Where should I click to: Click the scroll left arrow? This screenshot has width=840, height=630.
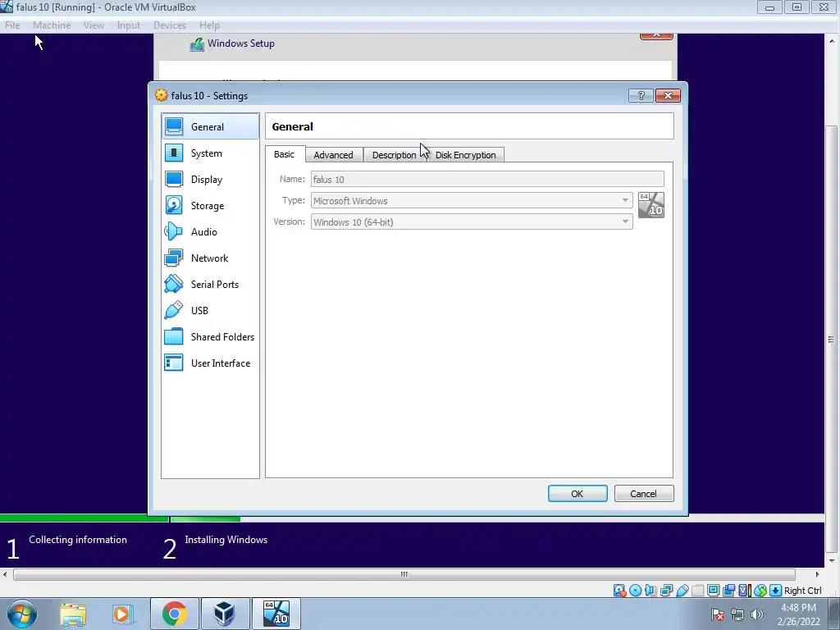click(5, 574)
